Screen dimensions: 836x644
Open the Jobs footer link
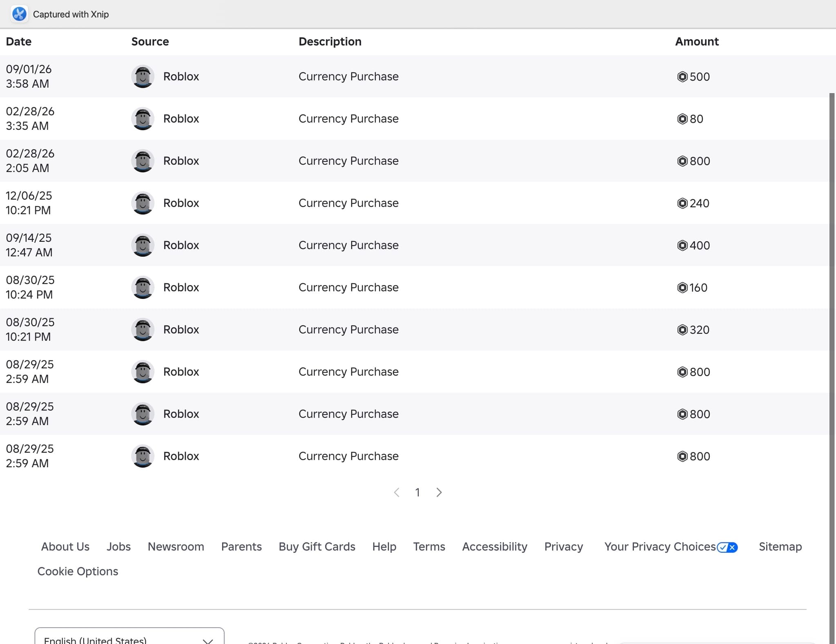tap(118, 547)
